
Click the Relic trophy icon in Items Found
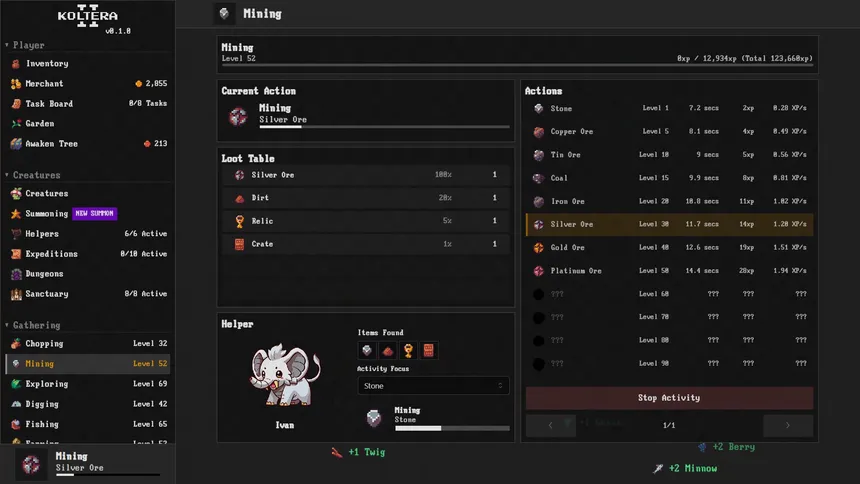pyautogui.click(x=408, y=350)
